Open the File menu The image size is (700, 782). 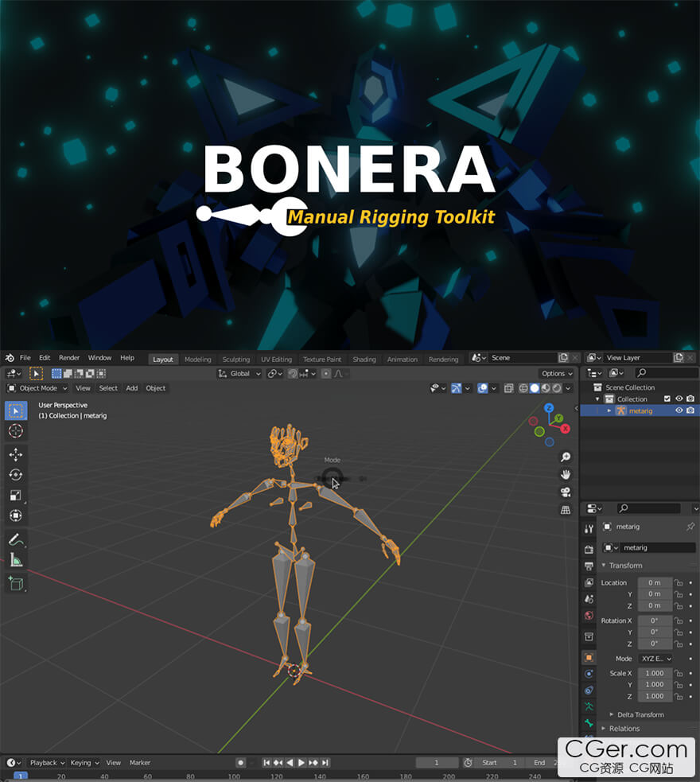click(25, 357)
